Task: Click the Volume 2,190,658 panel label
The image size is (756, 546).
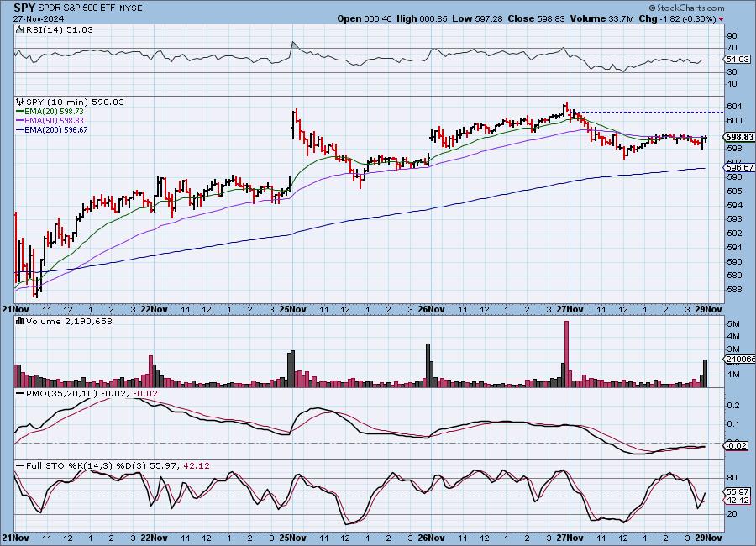Action: 69,321
